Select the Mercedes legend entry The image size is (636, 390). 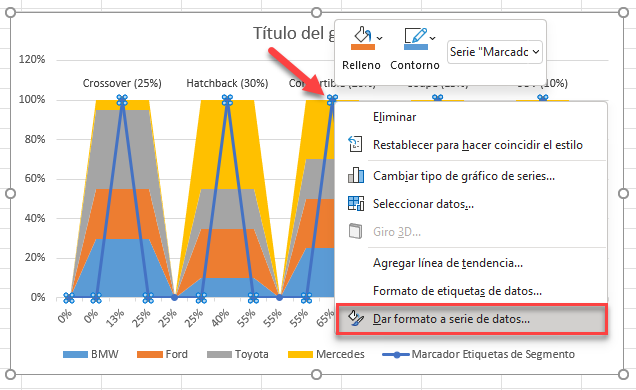coord(326,354)
